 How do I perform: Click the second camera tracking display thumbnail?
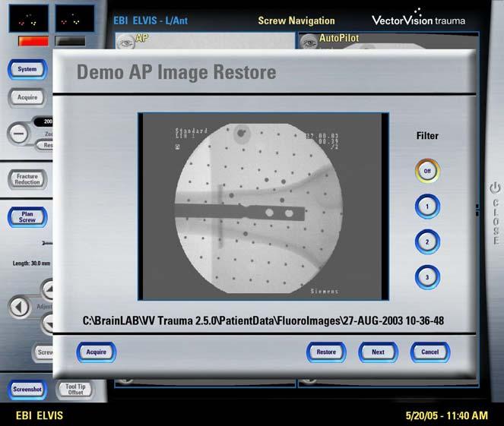click(x=75, y=19)
